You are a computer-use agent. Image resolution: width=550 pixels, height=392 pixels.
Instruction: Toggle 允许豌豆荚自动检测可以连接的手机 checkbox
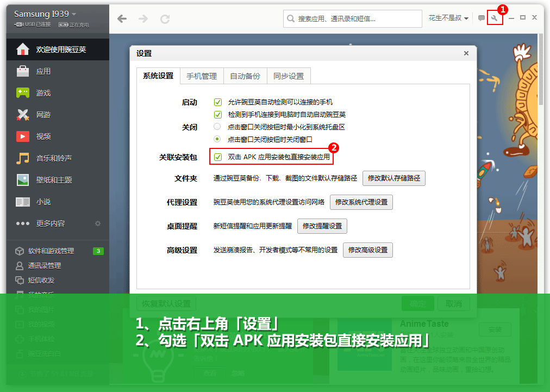click(218, 102)
